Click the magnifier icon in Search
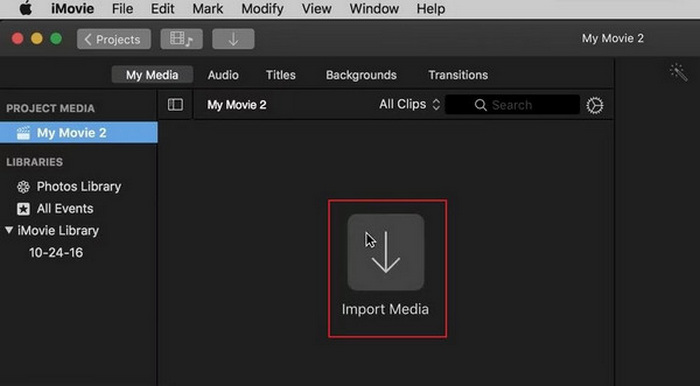Image resolution: width=700 pixels, height=386 pixels. [480, 105]
